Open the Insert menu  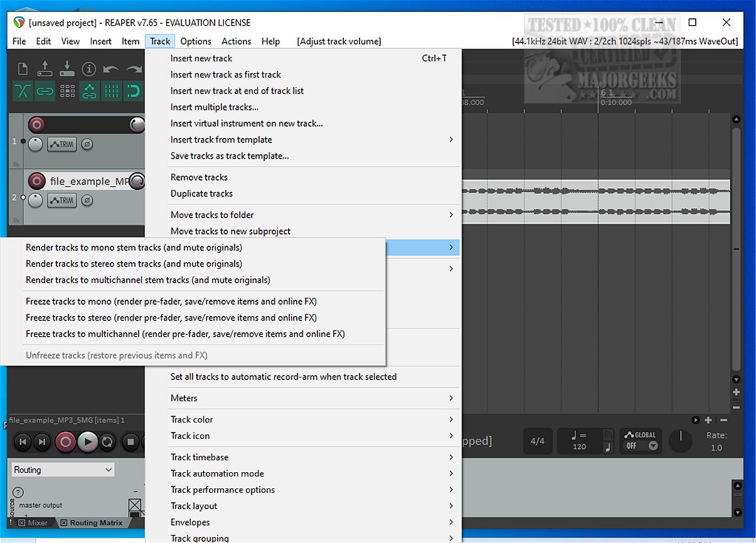coord(100,41)
